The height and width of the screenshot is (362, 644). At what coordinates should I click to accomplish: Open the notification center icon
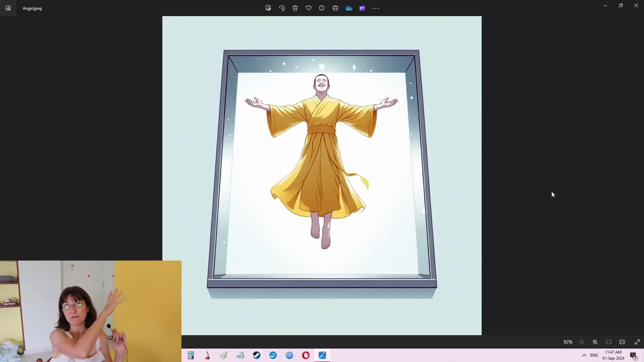click(633, 355)
